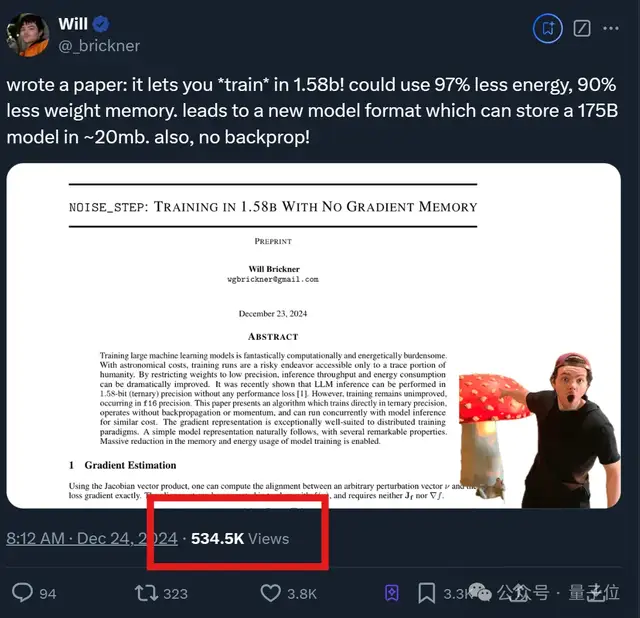Click the 534.5K Views count
The width and height of the screenshot is (640, 618).
(x=240, y=538)
